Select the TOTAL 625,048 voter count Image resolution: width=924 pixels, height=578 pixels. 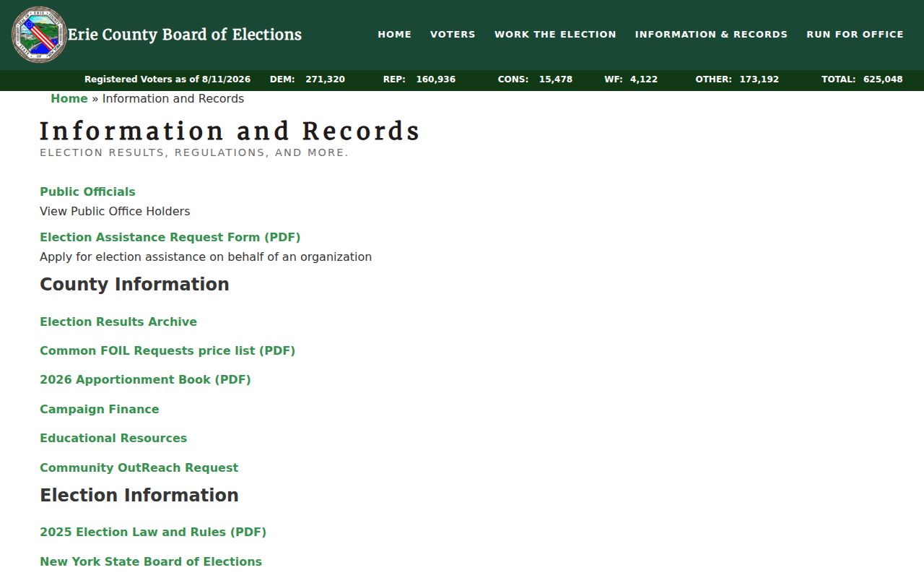click(x=862, y=79)
